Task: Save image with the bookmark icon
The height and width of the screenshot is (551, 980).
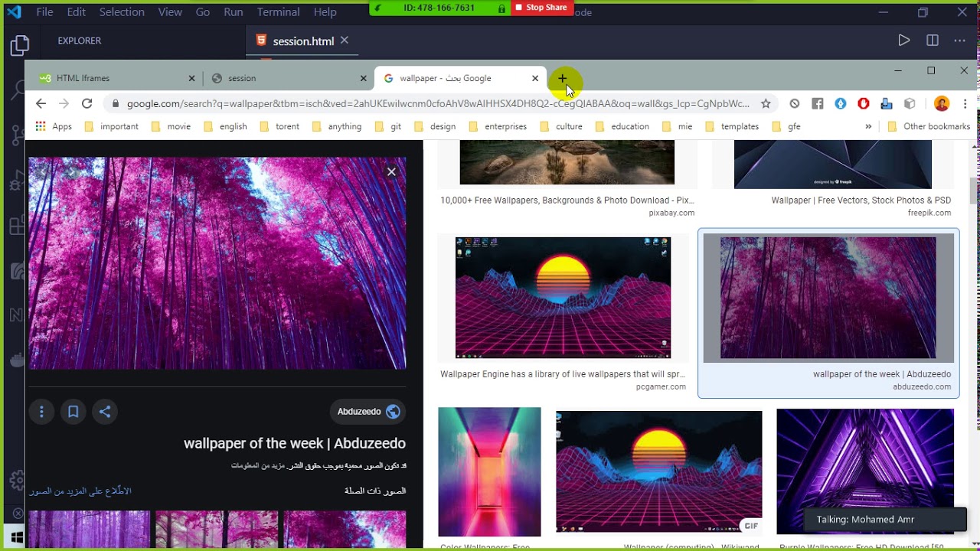Action: [x=73, y=412]
